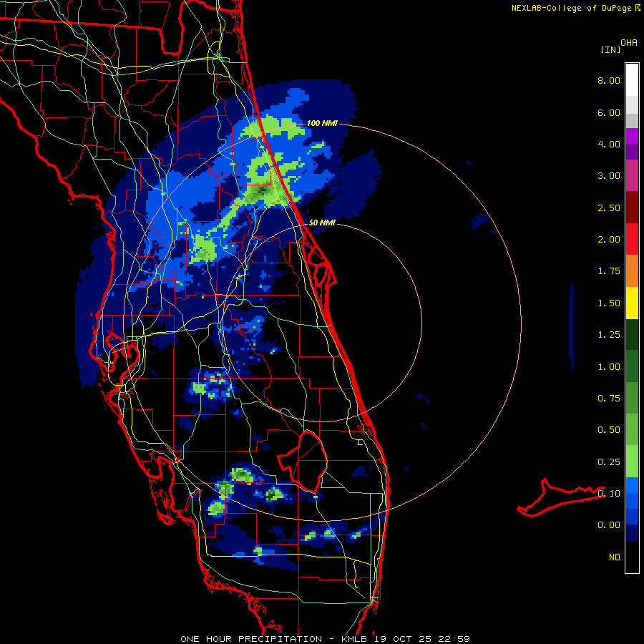The image size is (644, 644).
Task: Click the 1.25 legend value
Action: point(608,335)
